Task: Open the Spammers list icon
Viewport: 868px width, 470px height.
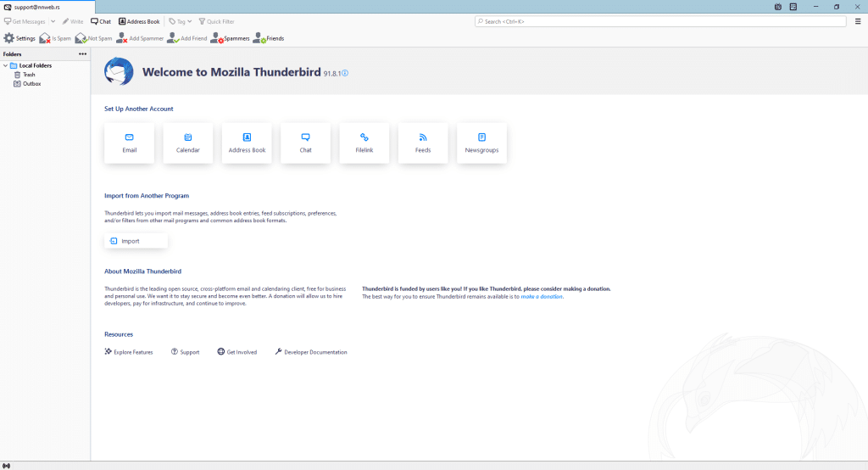Action: pyautogui.click(x=218, y=38)
